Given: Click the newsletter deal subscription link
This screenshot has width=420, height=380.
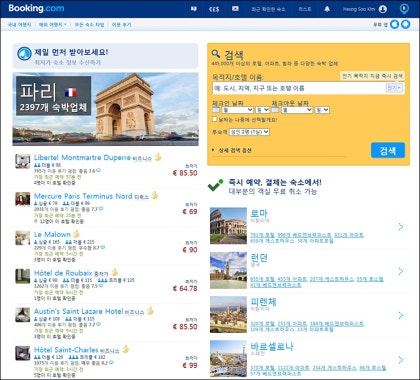Looking at the screenshot, I should [68, 62].
